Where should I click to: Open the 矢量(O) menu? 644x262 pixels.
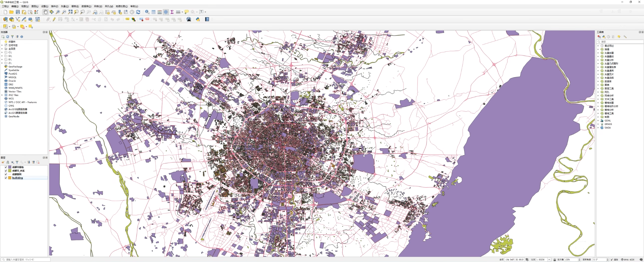pyautogui.click(x=65, y=6)
